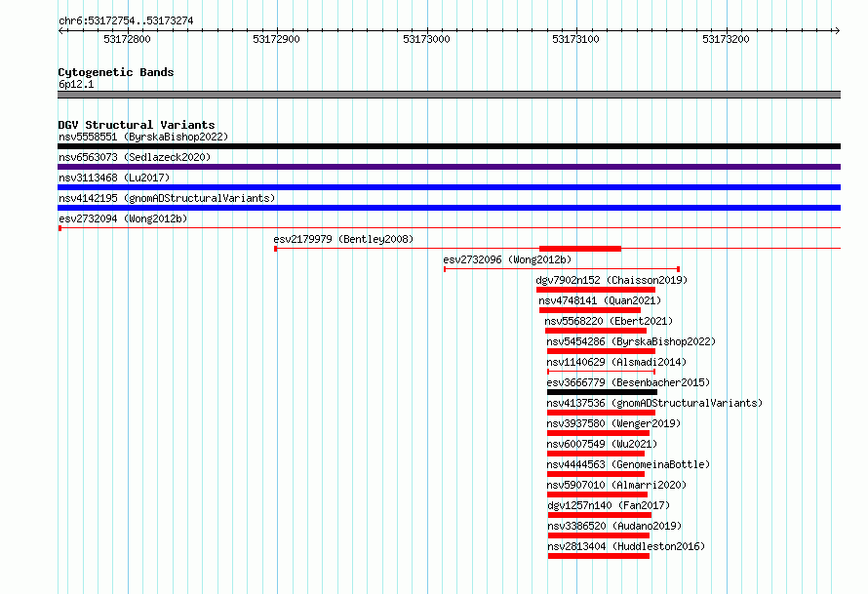This screenshot has width=868, height=594.
Task: Select the thin red esv2732096 variant line
Action: coord(562,269)
